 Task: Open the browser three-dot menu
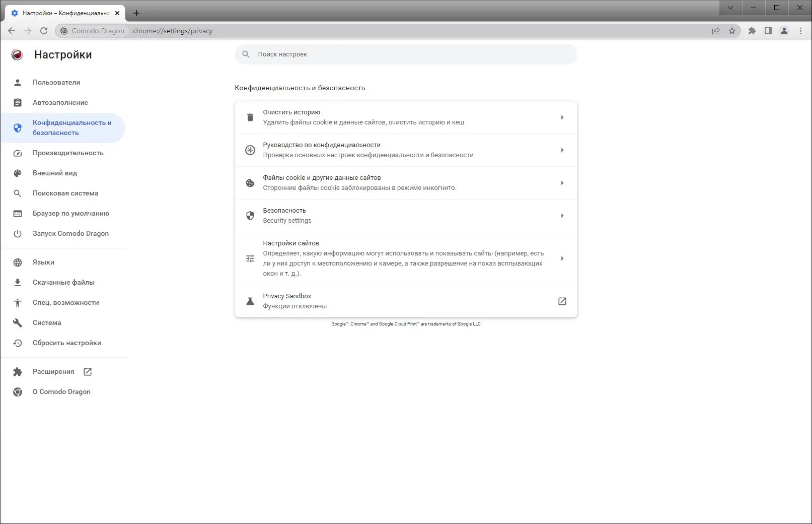pyautogui.click(x=800, y=31)
